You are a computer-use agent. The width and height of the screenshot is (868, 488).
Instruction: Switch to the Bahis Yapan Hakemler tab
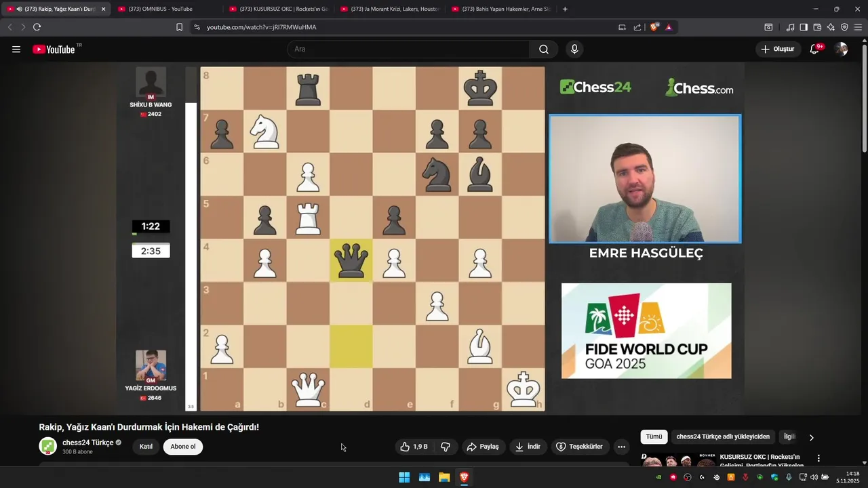click(x=500, y=9)
